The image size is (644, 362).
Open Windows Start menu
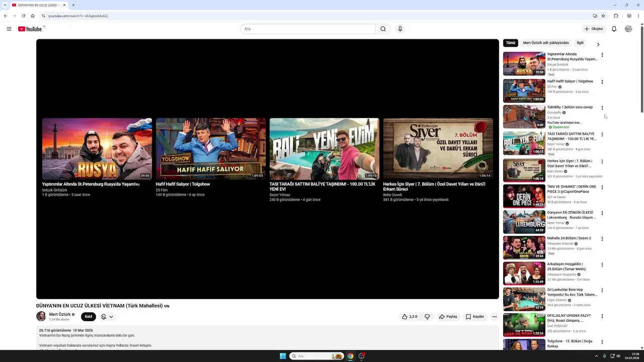(x=283, y=356)
